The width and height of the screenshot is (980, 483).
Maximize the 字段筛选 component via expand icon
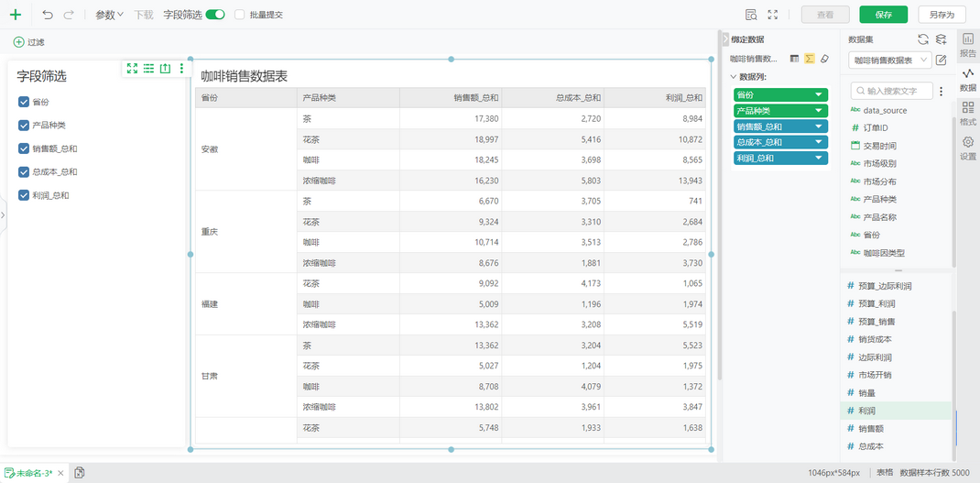[132, 68]
